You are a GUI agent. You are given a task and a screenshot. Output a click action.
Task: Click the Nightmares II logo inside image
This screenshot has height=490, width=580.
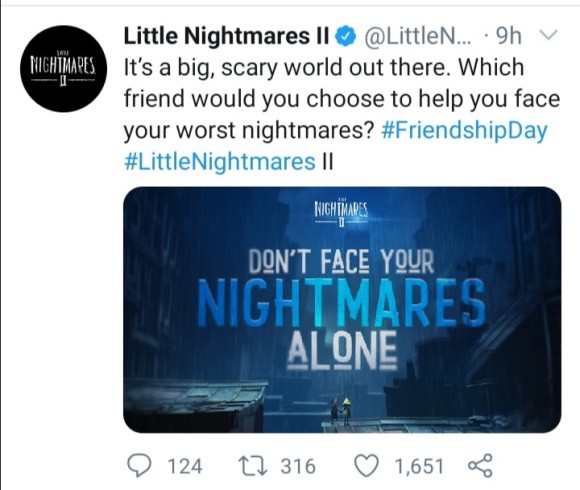[341, 213]
